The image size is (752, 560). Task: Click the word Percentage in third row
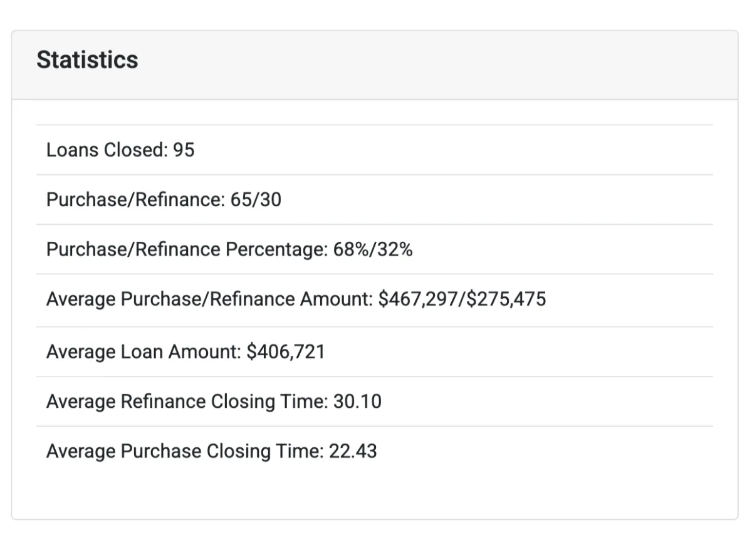(x=276, y=250)
